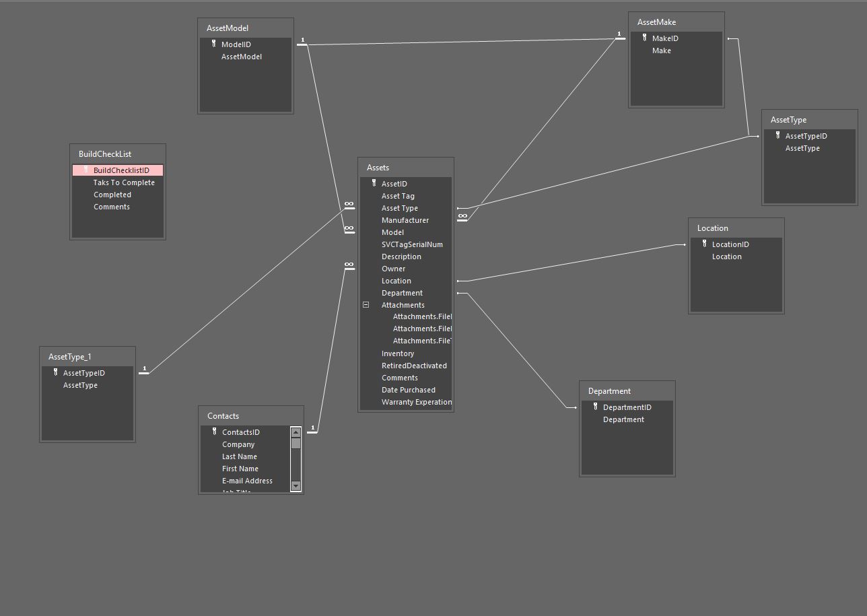Select the DepartmentID field
The image size is (867, 616).
[x=627, y=407]
